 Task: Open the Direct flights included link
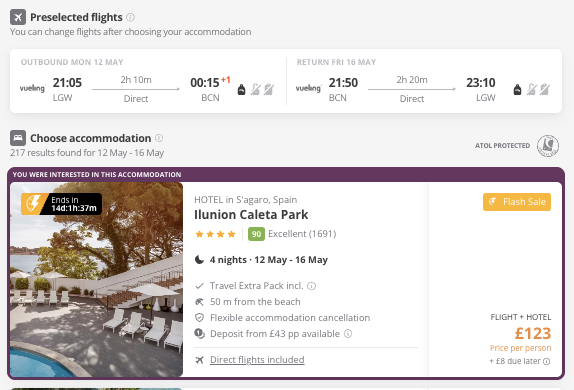pos(257,360)
